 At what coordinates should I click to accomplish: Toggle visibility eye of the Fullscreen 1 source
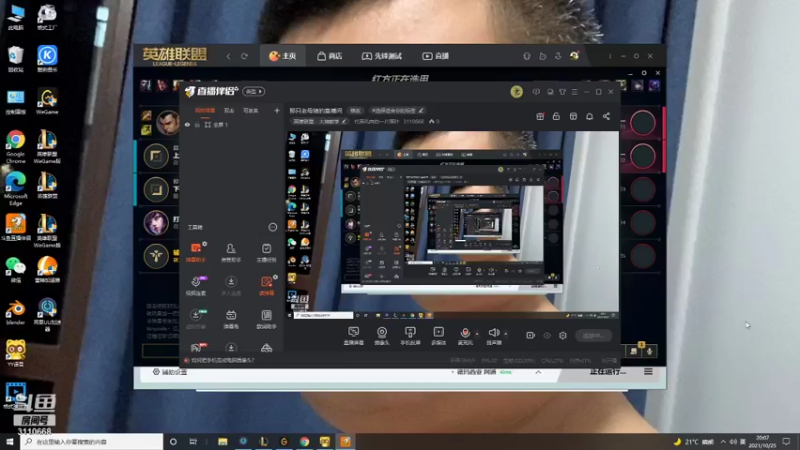pyautogui.click(x=187, y=124)
